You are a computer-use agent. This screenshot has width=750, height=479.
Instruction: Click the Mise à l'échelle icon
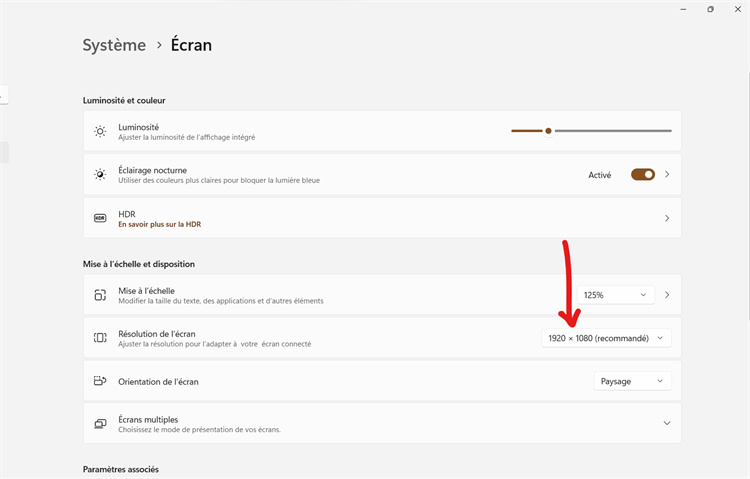pos(100,295)
